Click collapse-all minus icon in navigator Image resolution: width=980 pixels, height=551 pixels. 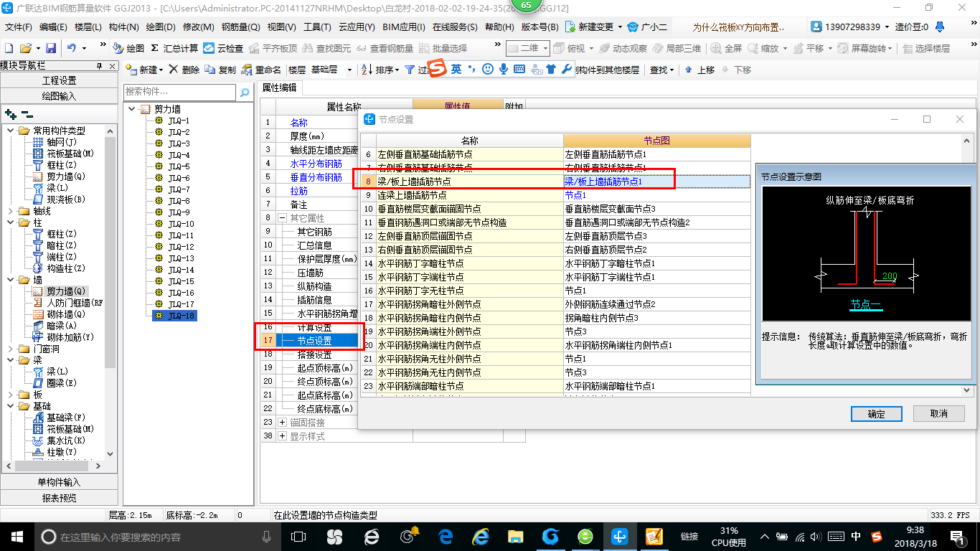click(27, 113)
